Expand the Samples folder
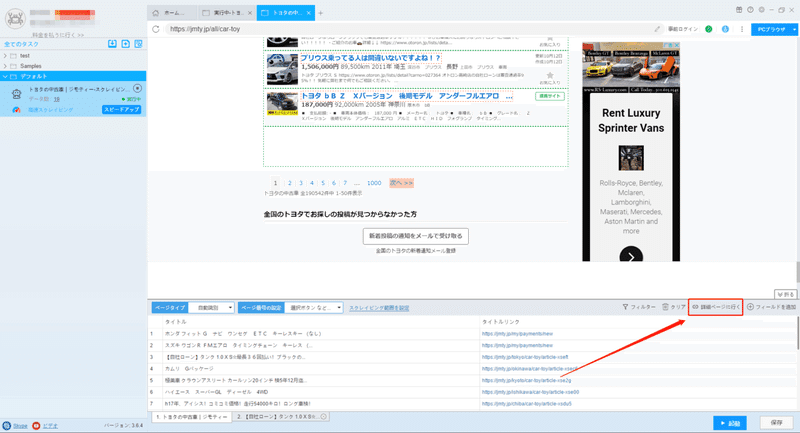Image resolution: width=800 pixels, height=433 pixels. pos(5,66)
